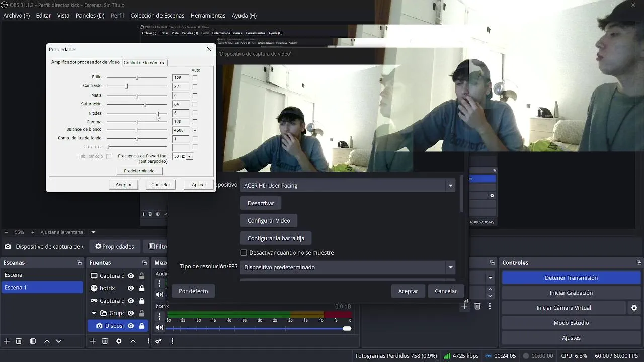Open the Colección de Escenas menu
The height and width of the screenshot is (362, 644).
click(157, 16)
